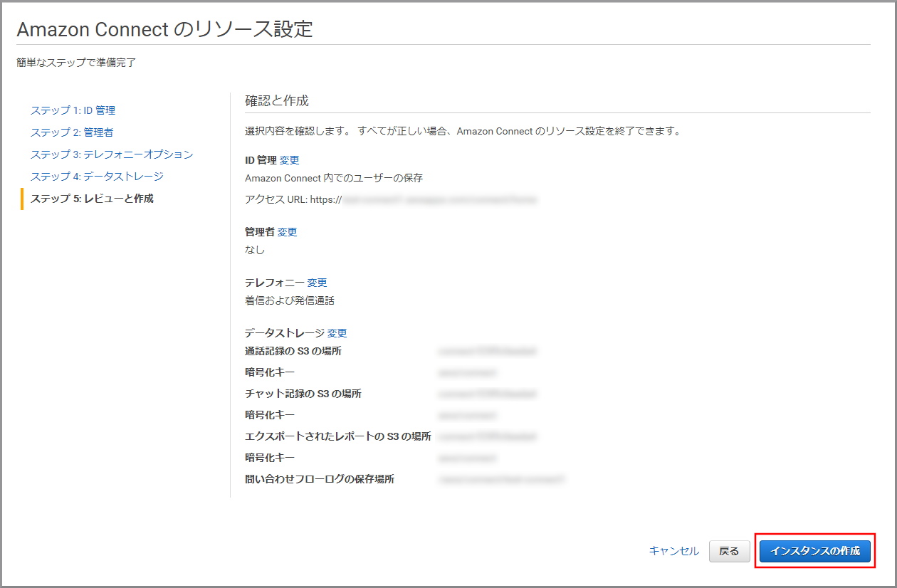The image size is (897, 588).
Task: Click チャット記録の S3 の場所 label
Action: pyautogui.click(x=303, y=394)
